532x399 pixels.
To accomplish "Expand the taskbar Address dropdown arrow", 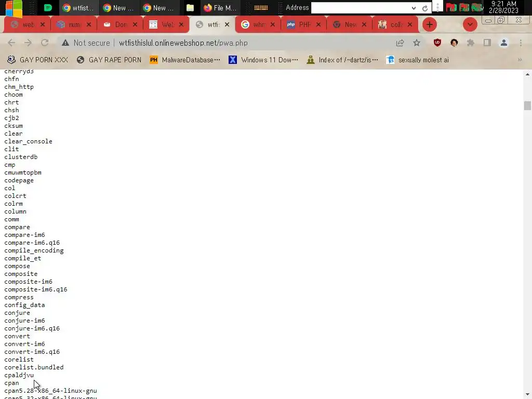I will [x=414, y=8].
